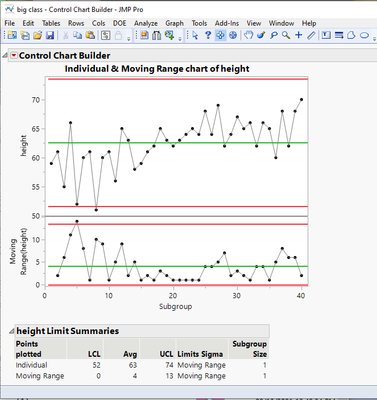Open the Analyze menu
377x400 pixels.
[146, 23]
